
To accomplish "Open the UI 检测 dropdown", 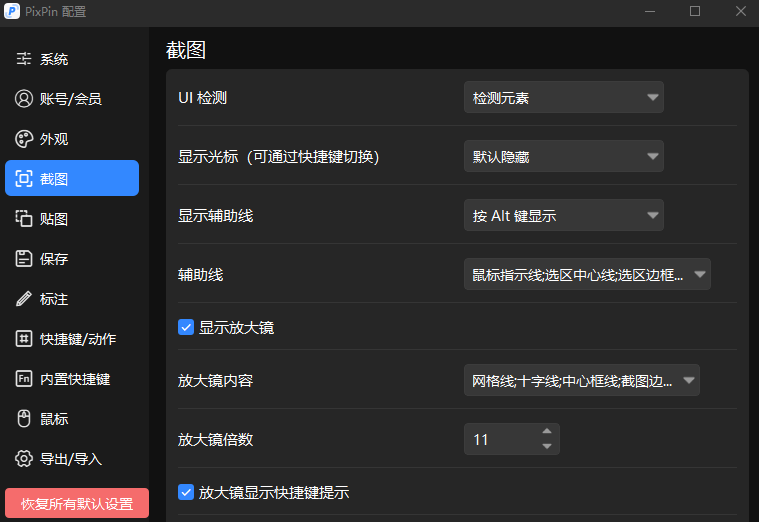I will point(563,98).
